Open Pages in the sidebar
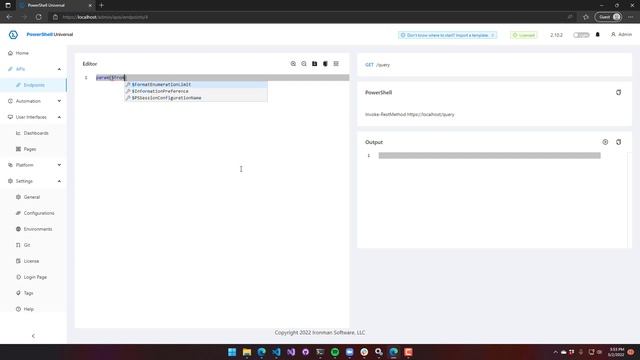This screenshot has width=640, height=360. point(30,149)
